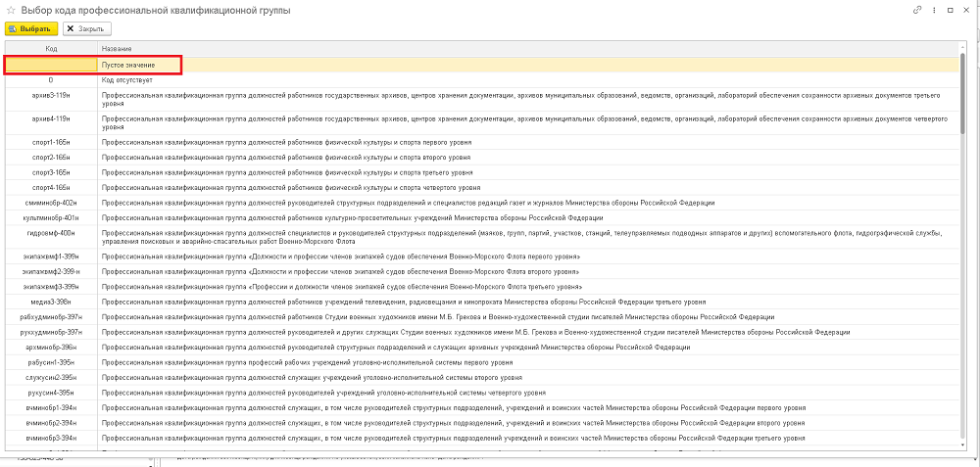Maximize the selection dialog window
This screenshot has width=980, height=467.
point(951,10)
